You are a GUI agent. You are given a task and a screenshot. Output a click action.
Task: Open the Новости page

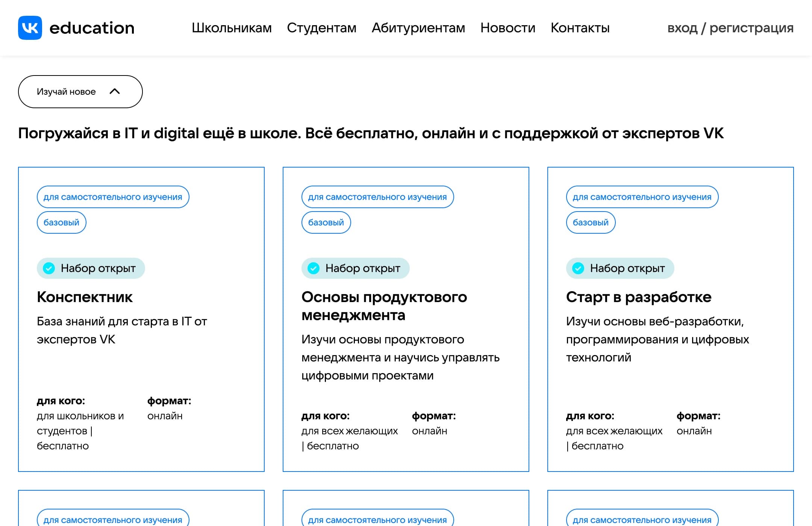[508, 28]
